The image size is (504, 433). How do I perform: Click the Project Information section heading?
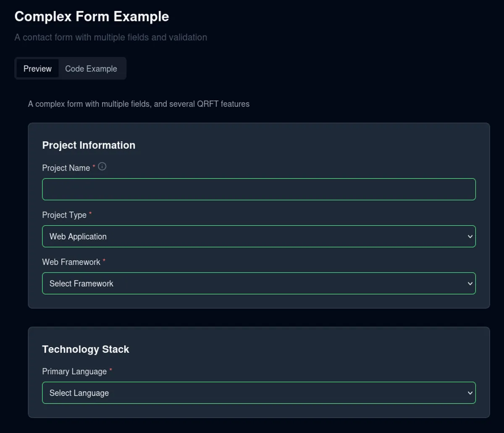pos(89,145)
